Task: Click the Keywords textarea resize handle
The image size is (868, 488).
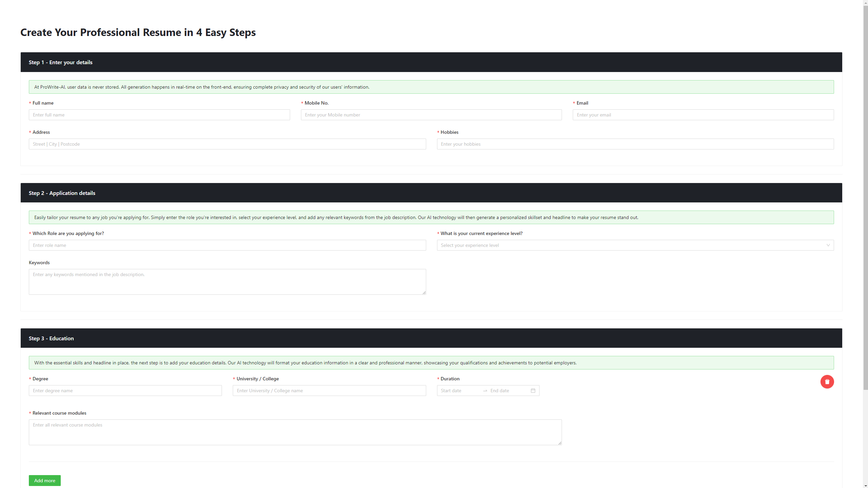Action: (x=424, y=292)
